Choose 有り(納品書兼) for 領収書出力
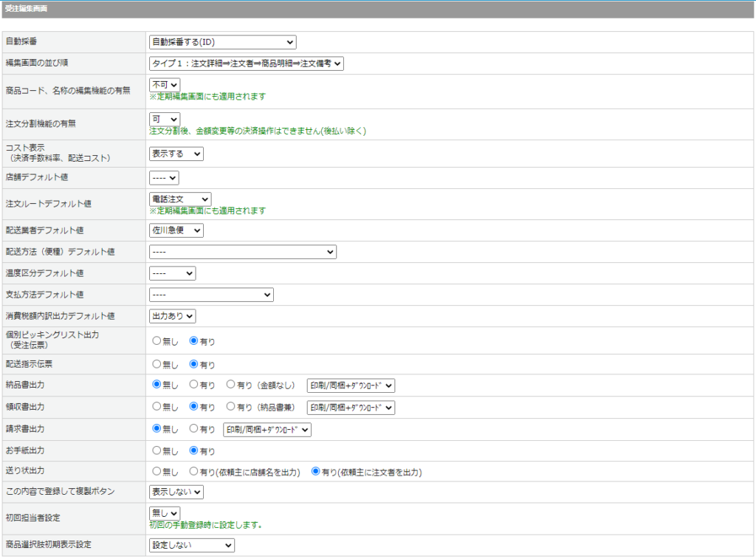This screenshot has height=559, width=756. click(231, 407)
